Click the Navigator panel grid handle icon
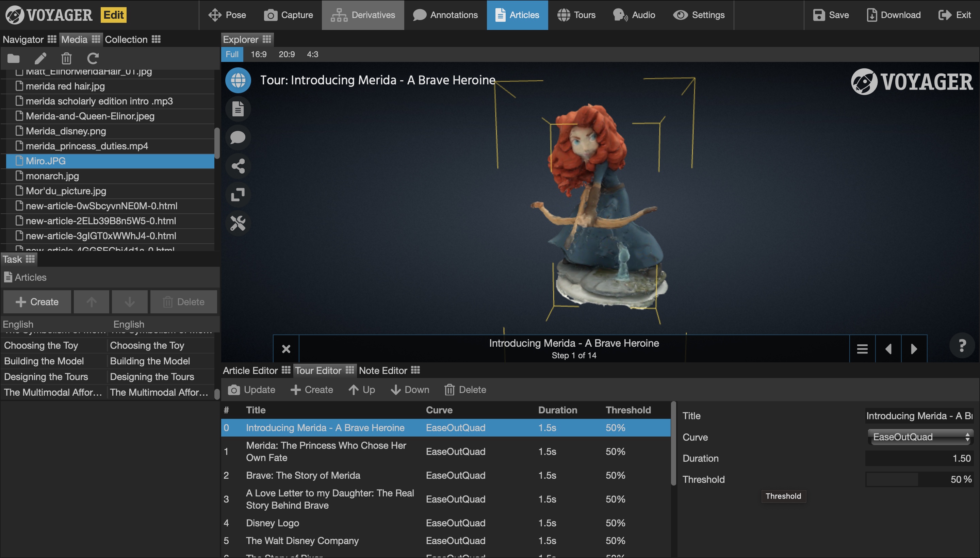Screen dimensions: 980x558 (52, 39)
